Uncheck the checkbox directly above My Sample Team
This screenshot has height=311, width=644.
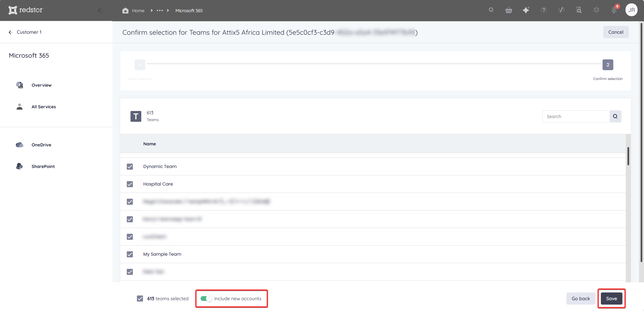(x=130, y=237)
